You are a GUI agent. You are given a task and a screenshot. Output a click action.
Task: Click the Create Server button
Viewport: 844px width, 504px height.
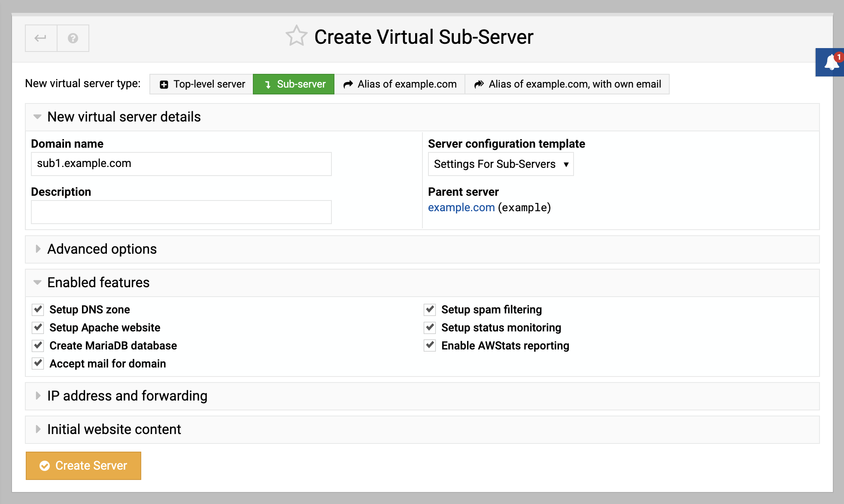[83, 465]
